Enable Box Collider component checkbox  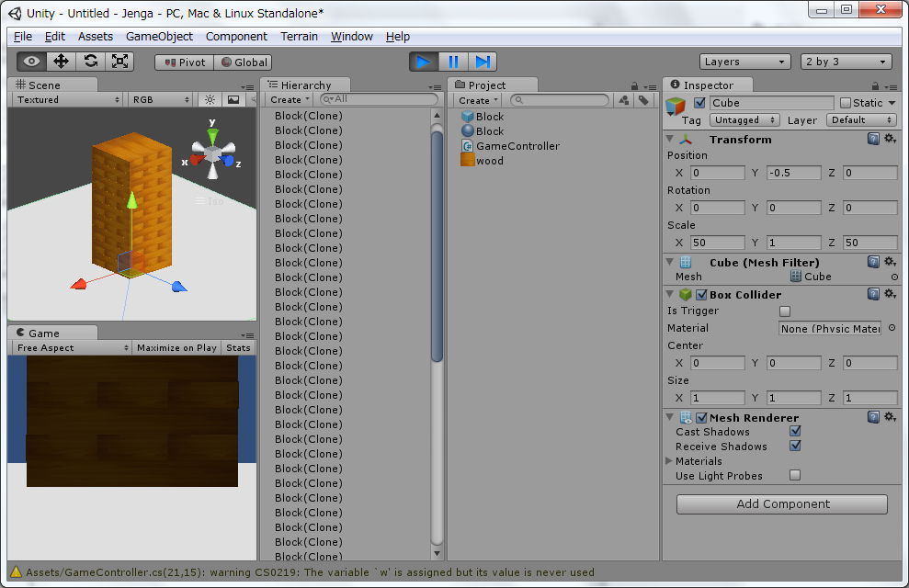[701, 295]
